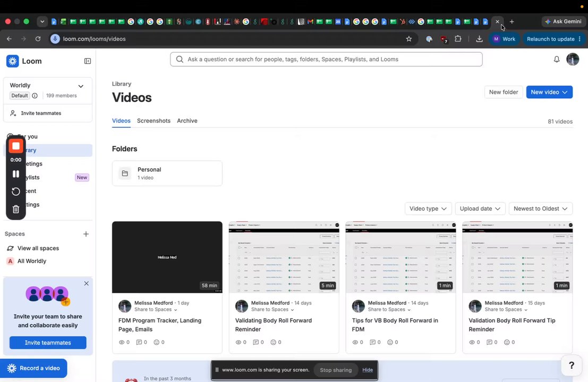Open the Upload date filter
This screenshot has width=588, height=382.
point(480,209)
